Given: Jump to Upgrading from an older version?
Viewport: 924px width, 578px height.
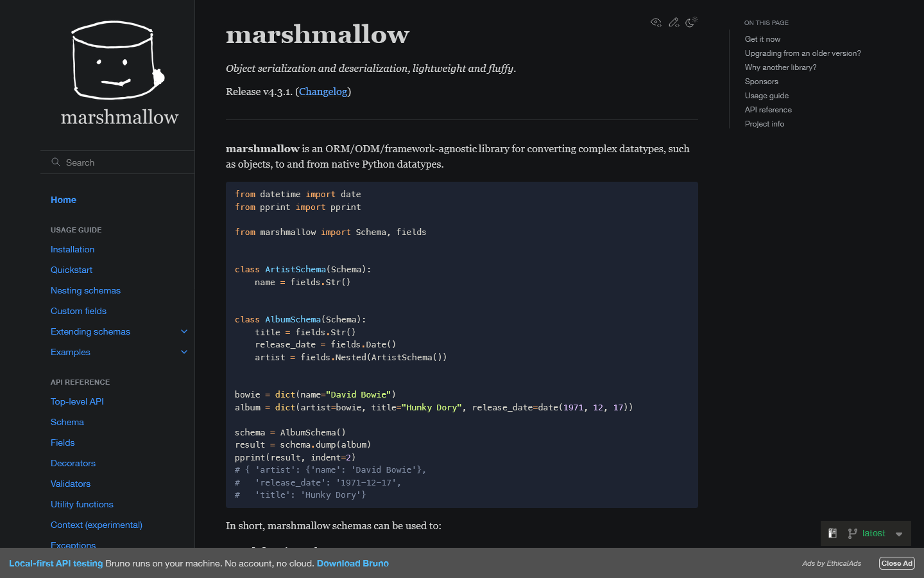Looking at the screenshot, I should (x=803, y=53).
